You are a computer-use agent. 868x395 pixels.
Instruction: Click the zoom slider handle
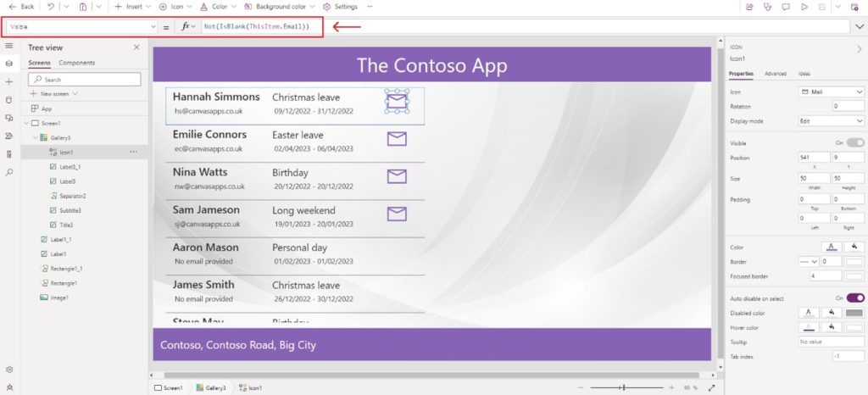coord(625,388)
